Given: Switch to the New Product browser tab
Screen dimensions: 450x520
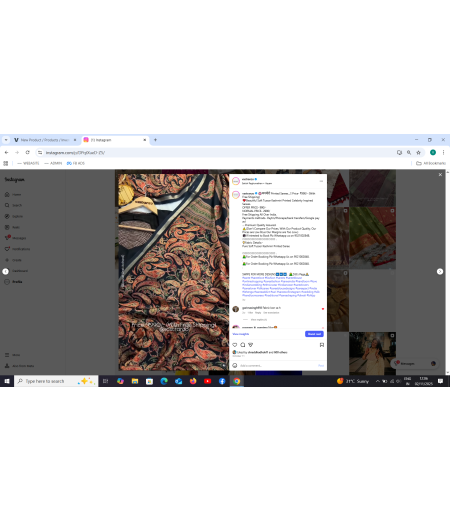Looking at the screenshot, I should 45,140.
